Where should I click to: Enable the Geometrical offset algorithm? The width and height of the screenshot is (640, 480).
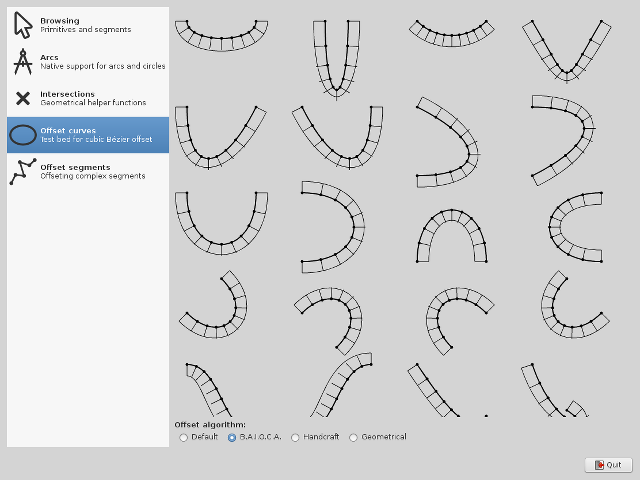pyautogui.click(x=353, y=437)
